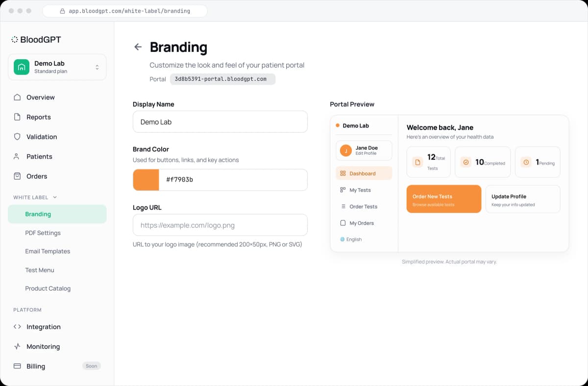The image size is (588, 386).
Task: Click the 10 Completed stat card
Action: (x=483, y=162)
